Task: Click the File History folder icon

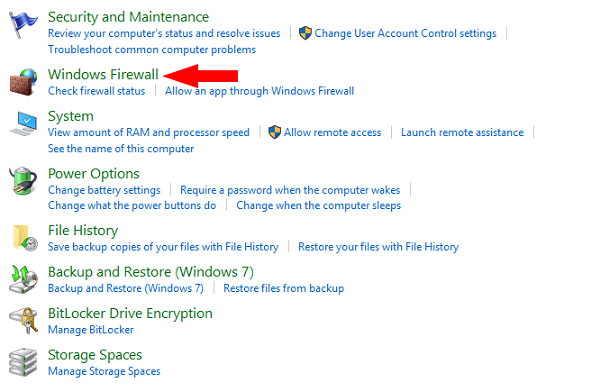Action: click(x=25, y=238)
